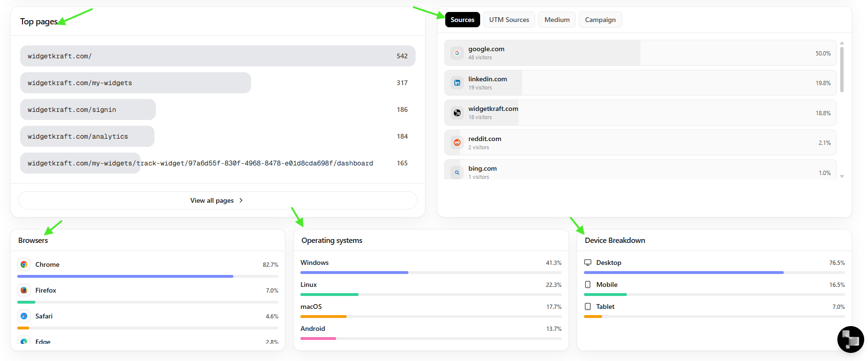The image size is (868, 361).
Task: Click the macOS operating system label
Action: click(x=311, y=306)
